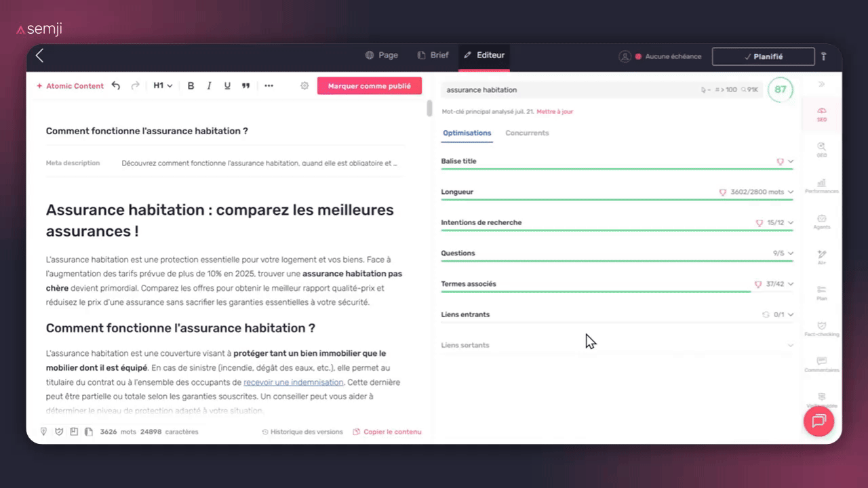Click the Marquer comme publié button
The image size is (868, 488).
pyautogui.click(x=369, y=86)
